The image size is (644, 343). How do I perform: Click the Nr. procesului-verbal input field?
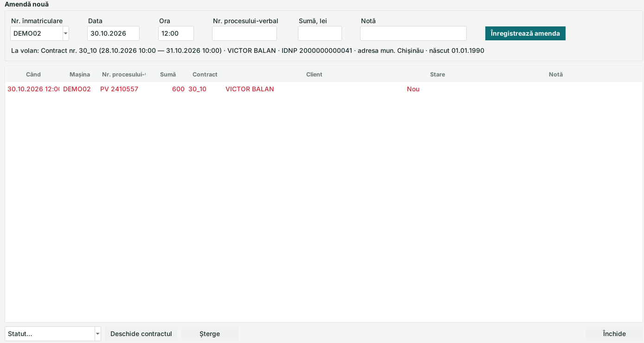coord(245,33)
